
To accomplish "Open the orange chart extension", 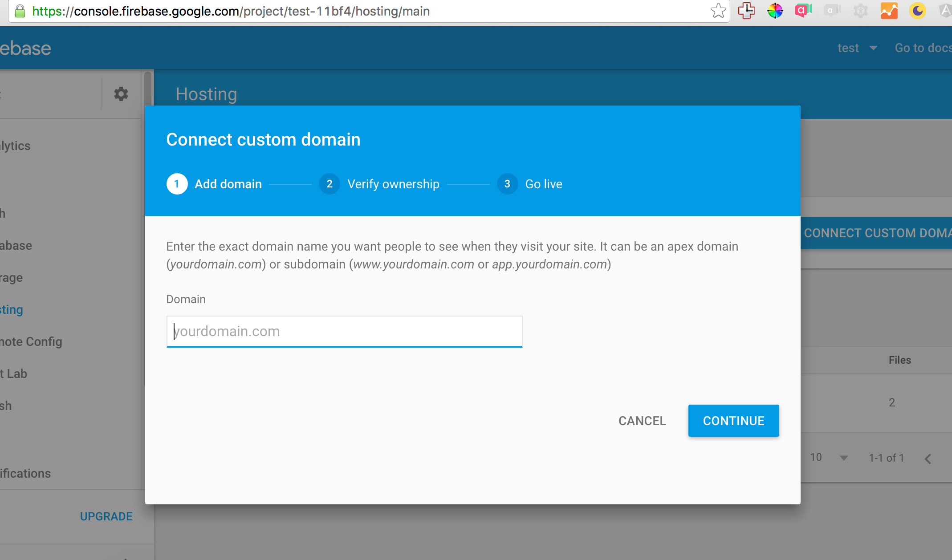I will pos(889,11).
